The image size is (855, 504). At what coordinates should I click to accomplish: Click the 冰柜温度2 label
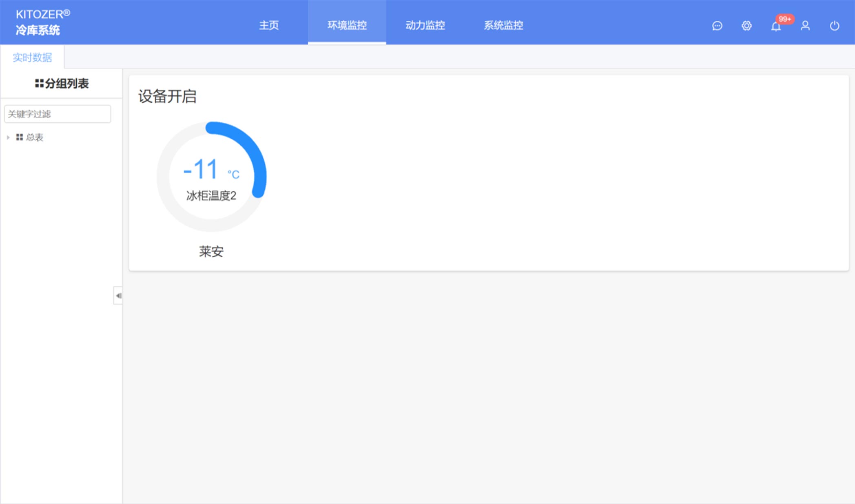tap(211, 196)
